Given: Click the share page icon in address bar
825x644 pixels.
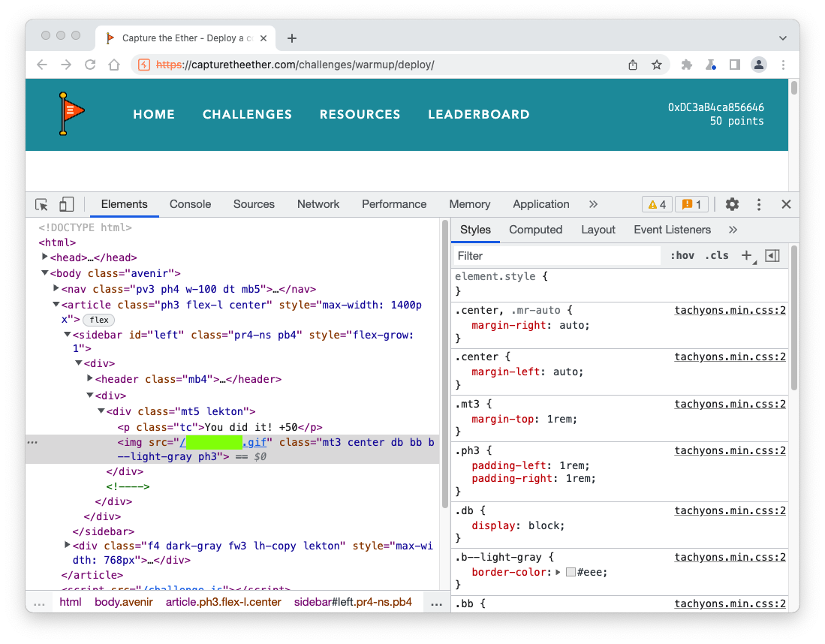Looking at the screenshot, I should pyautogui.click(x=633, y=65).
